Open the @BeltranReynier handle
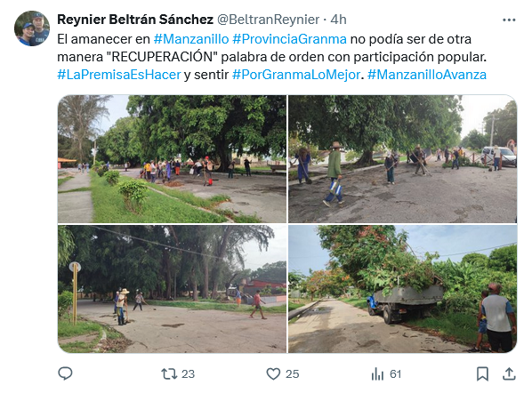This screenshot has width=532, height=393. click(x=268, y=20)
